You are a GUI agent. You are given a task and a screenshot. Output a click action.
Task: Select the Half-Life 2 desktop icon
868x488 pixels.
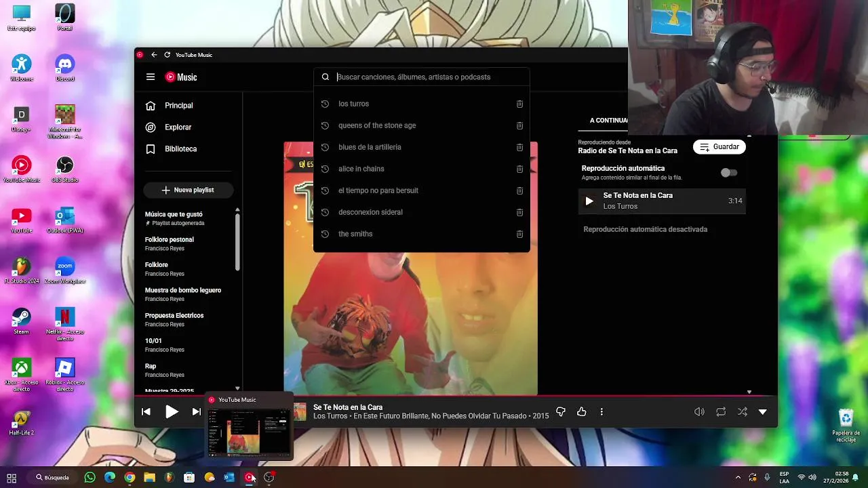[x=22, y=422]
